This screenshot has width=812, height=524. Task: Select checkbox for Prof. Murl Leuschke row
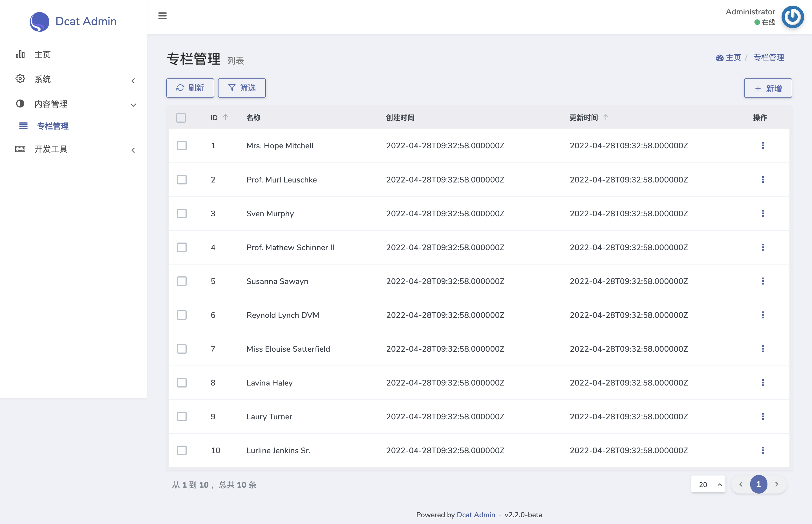pos(182,180)
